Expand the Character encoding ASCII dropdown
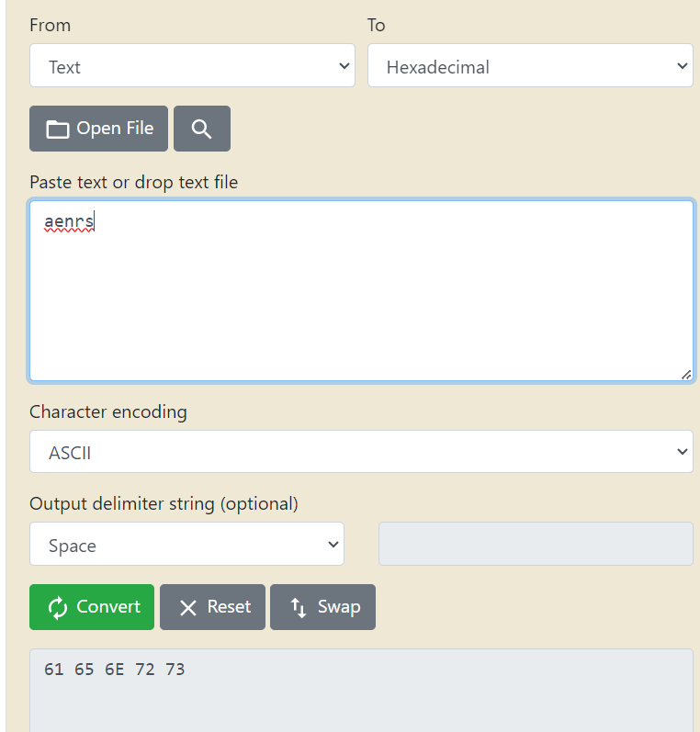Screen dimensions: 700x732 361,452
